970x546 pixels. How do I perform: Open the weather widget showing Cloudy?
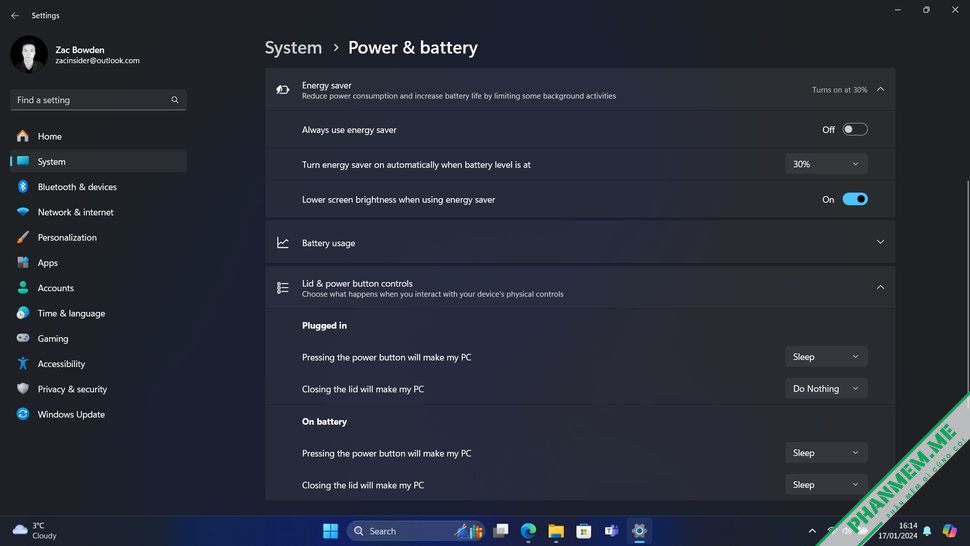[35, 531]
